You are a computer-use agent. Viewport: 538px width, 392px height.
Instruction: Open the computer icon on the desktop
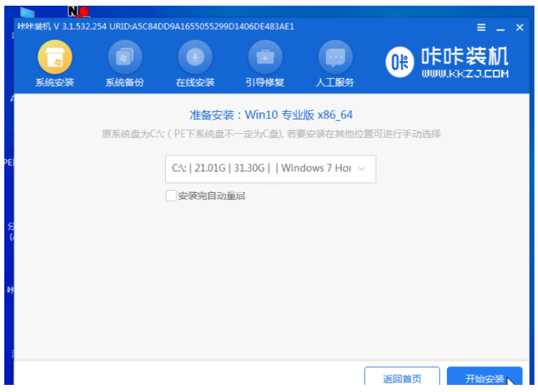[x=27, y=12]
